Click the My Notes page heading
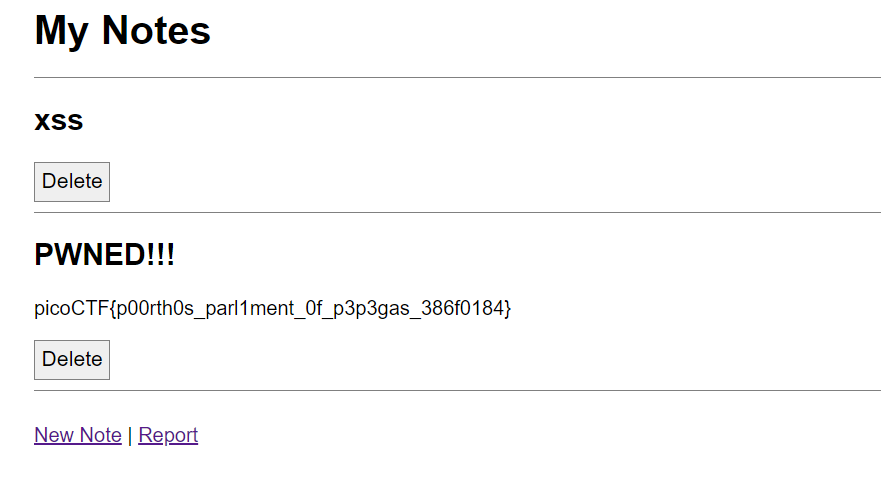The width and height of the screenshot is (881, 485). pos(122,30)
